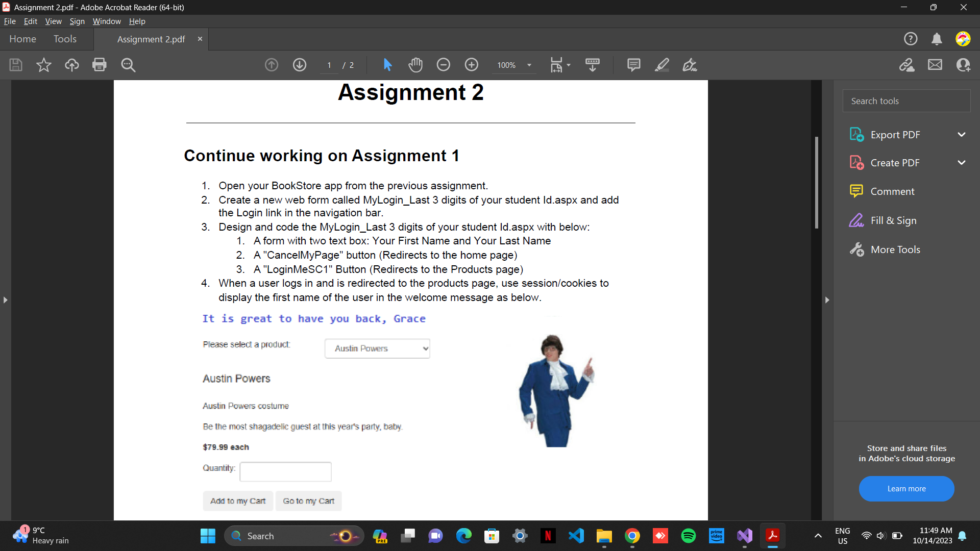Viewport: 980px width, 551px height.
Task: Click the Search tools field
Action: 906,101
